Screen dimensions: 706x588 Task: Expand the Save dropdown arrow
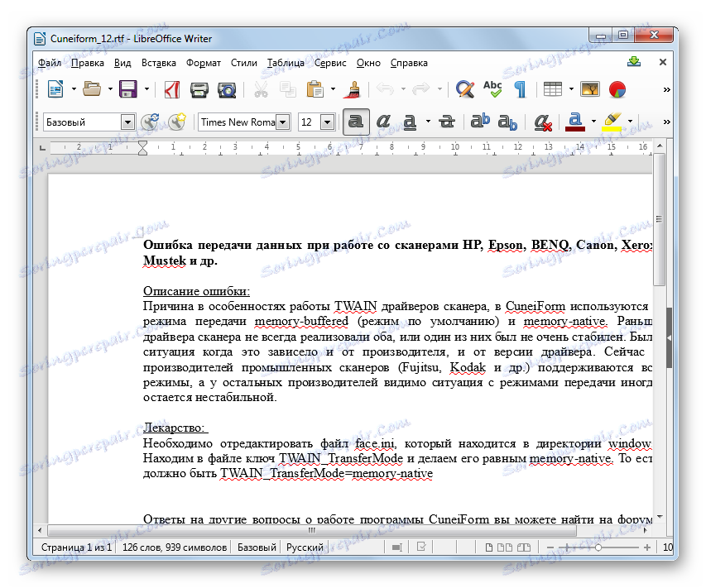146,89
